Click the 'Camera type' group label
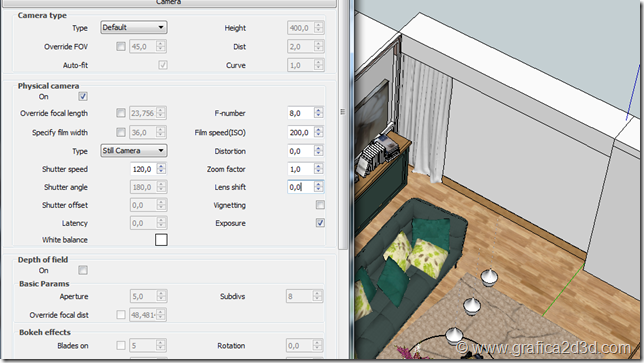Screen dimensions: 644x363 [42, 15]
